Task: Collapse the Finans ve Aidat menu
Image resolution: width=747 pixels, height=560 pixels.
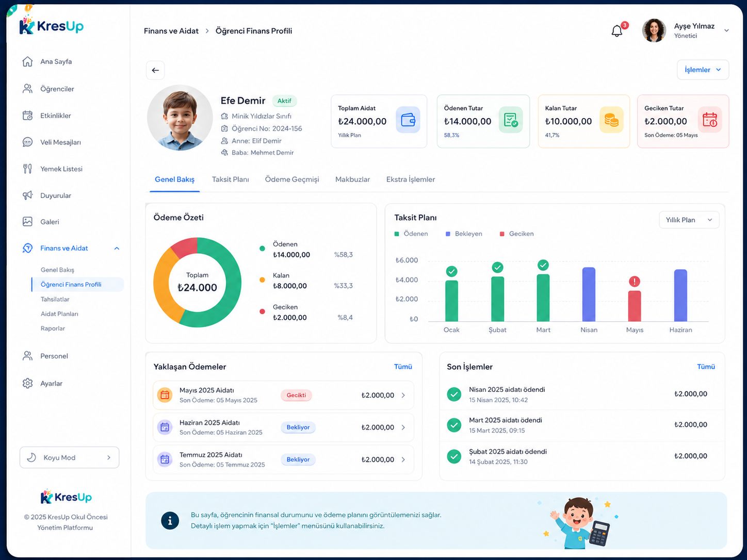Action: [117, 249]
